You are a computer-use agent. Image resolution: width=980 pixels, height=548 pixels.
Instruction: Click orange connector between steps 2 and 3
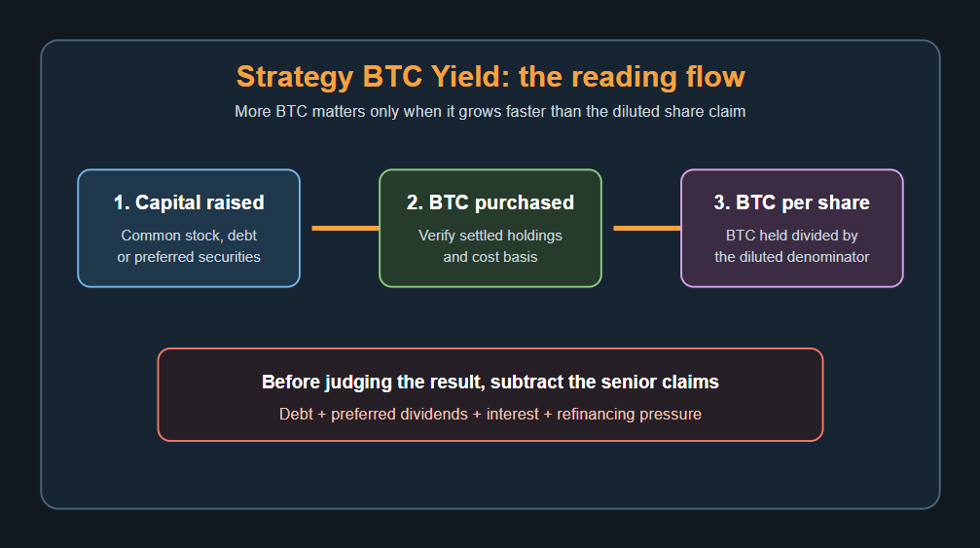647,228
